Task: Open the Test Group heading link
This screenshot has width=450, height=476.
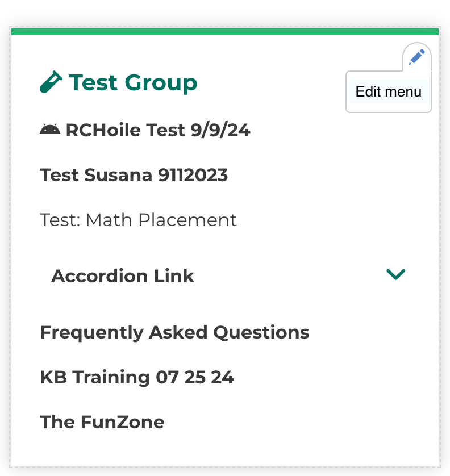Action: (133, 83)
